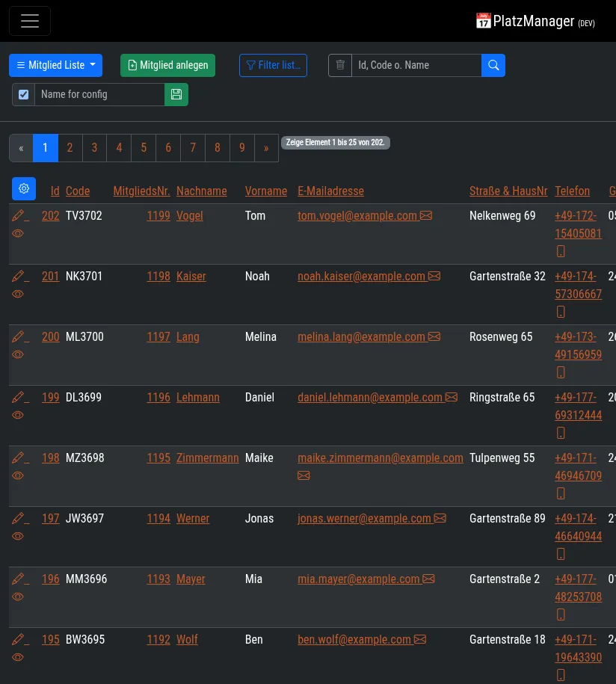Edit member Lehmann with pencil icon

click(18, 398)
